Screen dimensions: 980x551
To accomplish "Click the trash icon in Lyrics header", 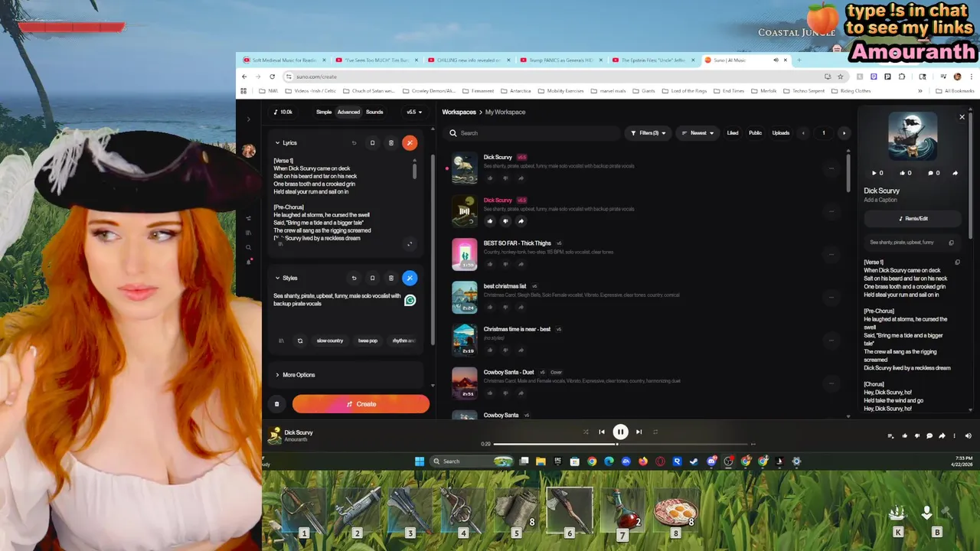I will click(x=390, y=142).
